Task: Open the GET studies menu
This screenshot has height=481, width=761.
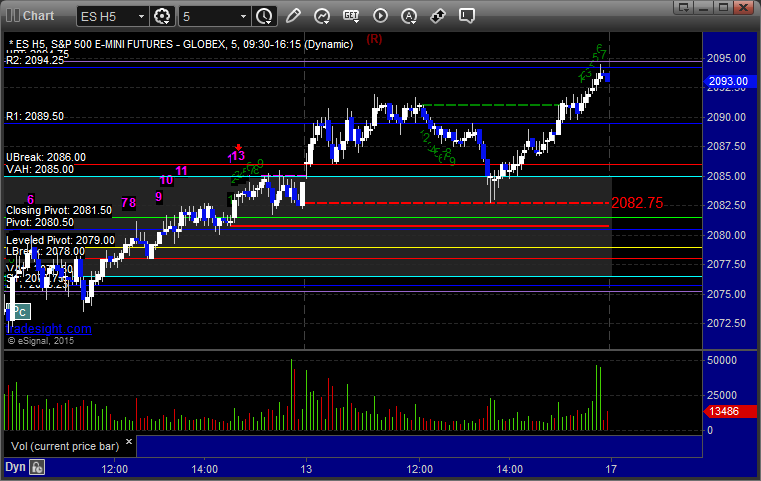Action: tap(351, 16)
